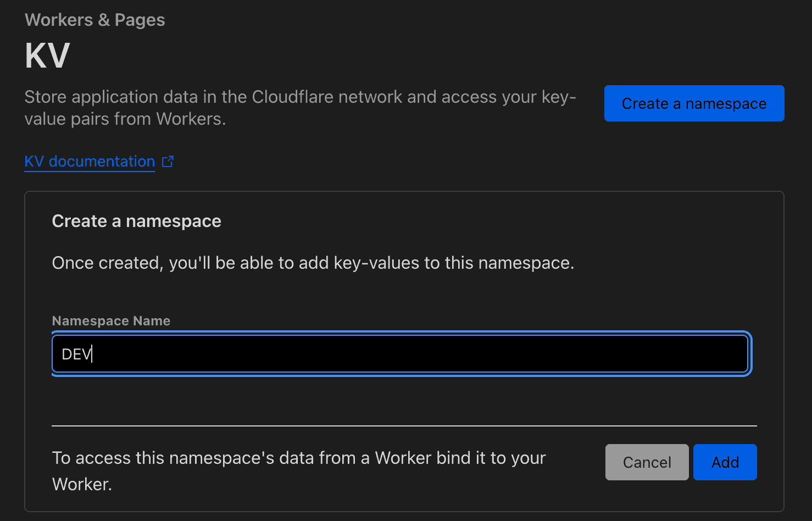Click the Add button to create namespace

click(725, 462)
